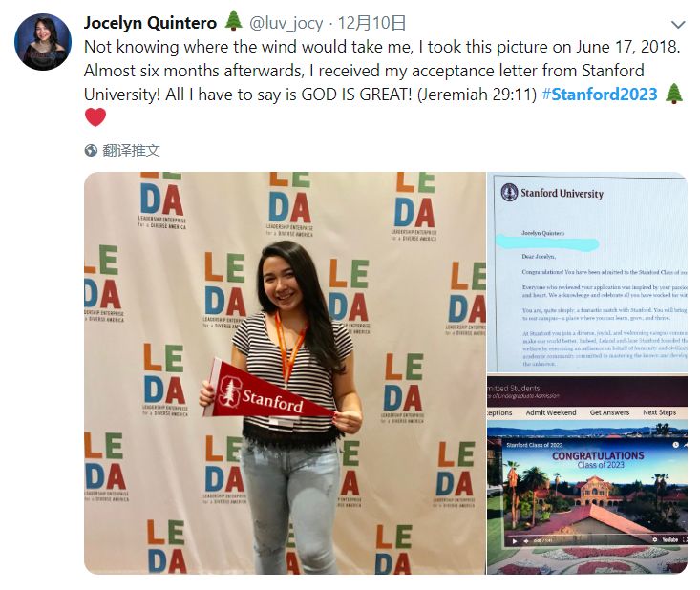Open the tweet options chevron menu
Image resolution: width=700 pixels, height=590 pixels.
point(678,25)
